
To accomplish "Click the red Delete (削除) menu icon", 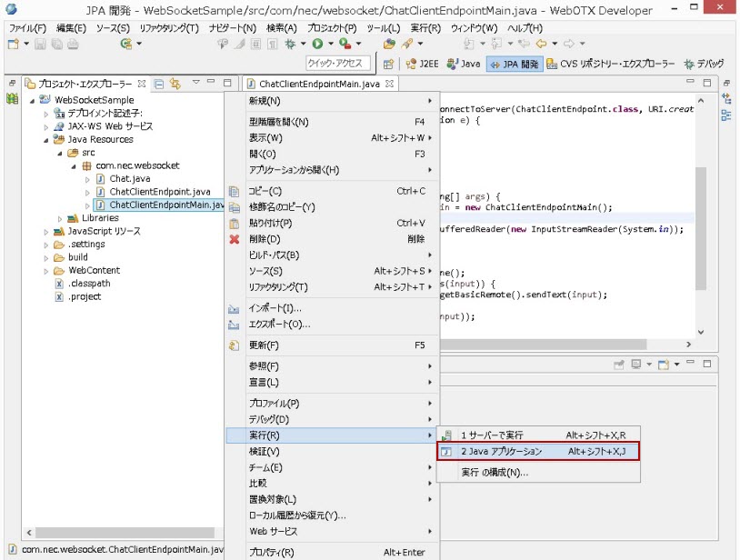I will [234, 239].
